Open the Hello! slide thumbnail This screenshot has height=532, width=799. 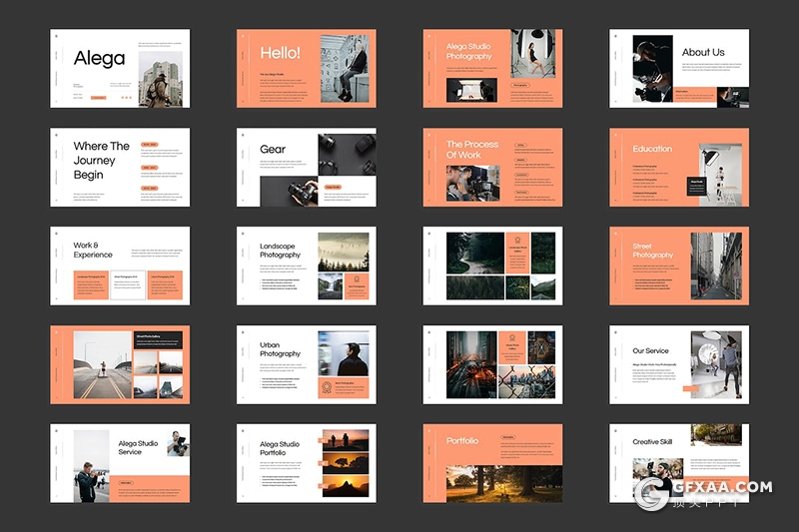[x=306, y=68]
